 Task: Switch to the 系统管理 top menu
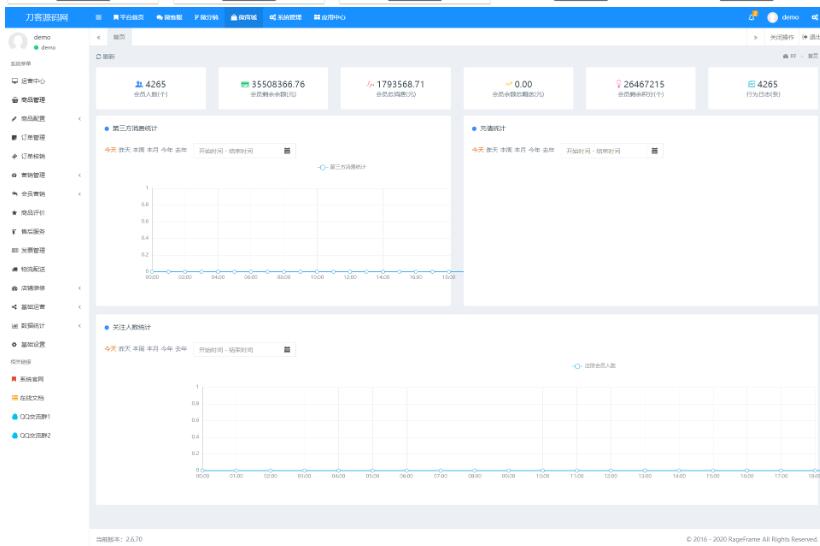[286, 18]
